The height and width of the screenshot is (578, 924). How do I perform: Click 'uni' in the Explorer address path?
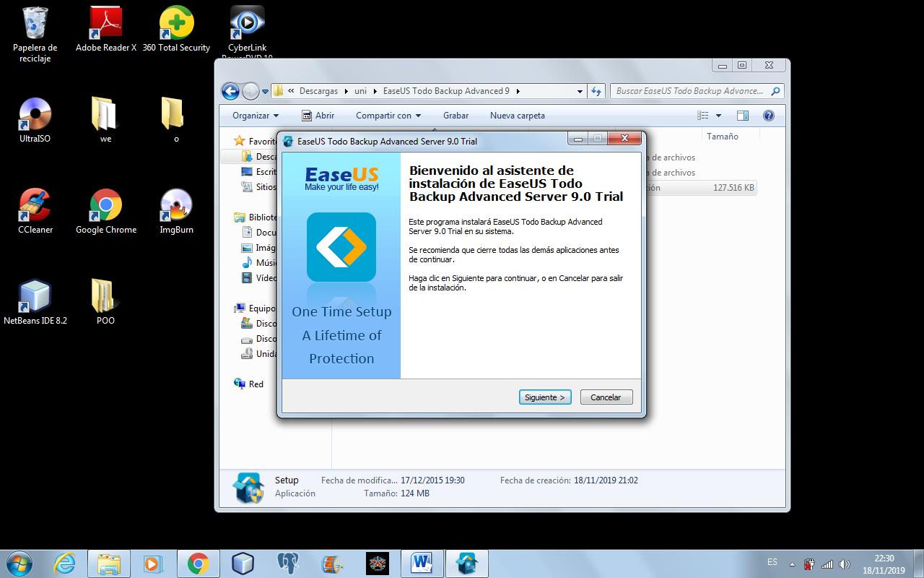[x=360, y=91]
